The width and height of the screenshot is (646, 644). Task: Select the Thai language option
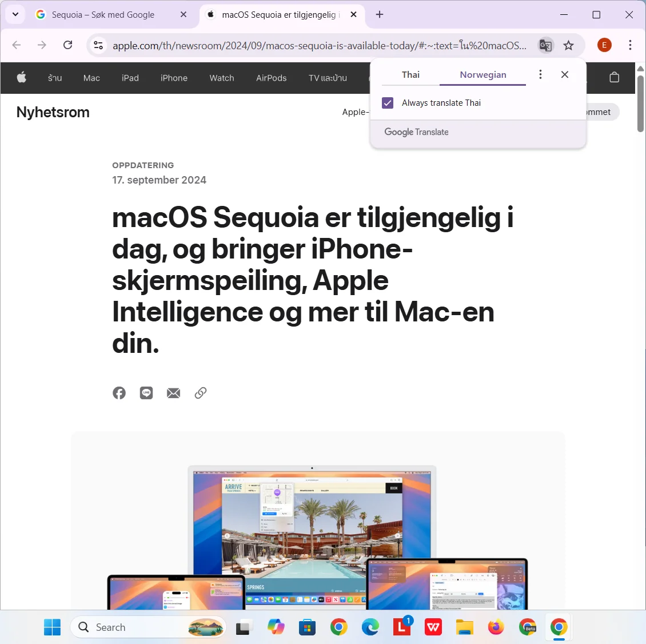(x=410, y=74)
